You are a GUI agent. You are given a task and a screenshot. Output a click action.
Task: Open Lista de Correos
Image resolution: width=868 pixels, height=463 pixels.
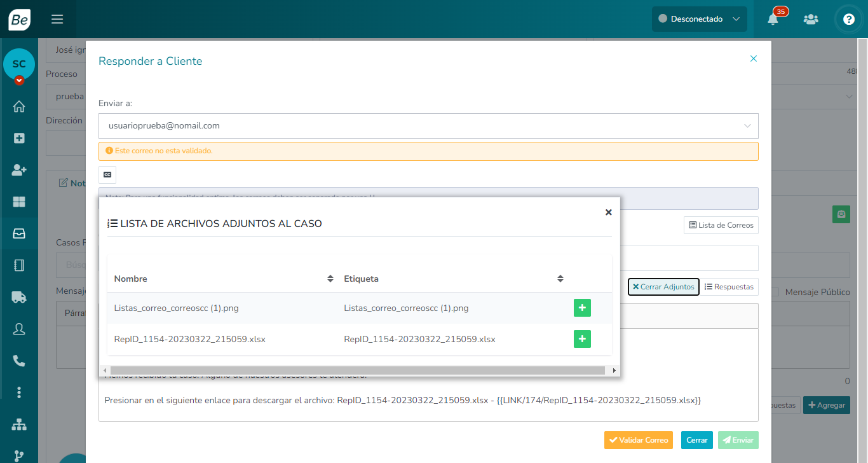coord(721,225)
